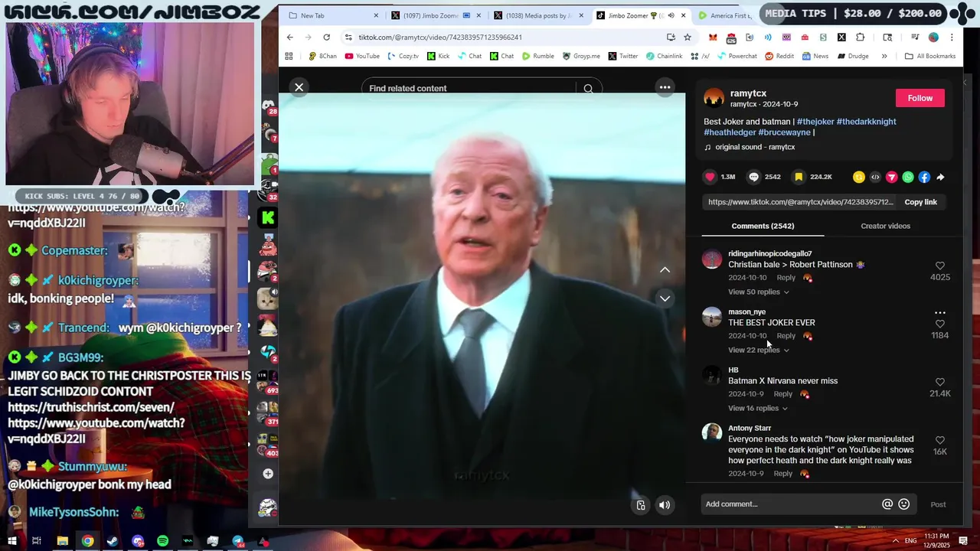Open the Drudge bookmark
The height and width of the screenshot is (551, 980).
[x=852, y=56]
